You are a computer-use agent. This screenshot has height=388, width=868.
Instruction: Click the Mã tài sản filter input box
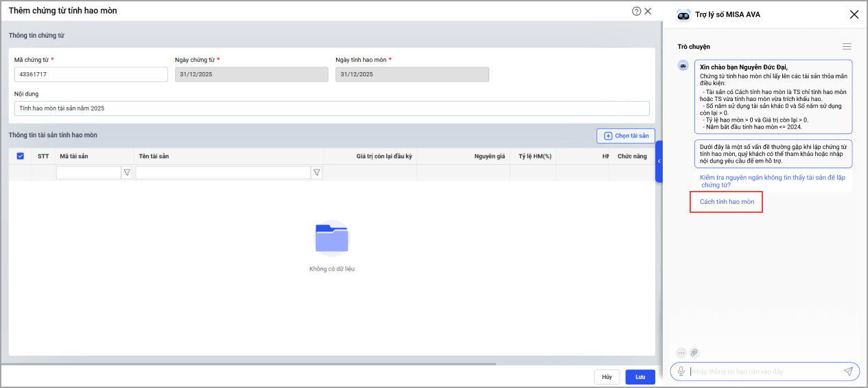[x=89, y=173]
